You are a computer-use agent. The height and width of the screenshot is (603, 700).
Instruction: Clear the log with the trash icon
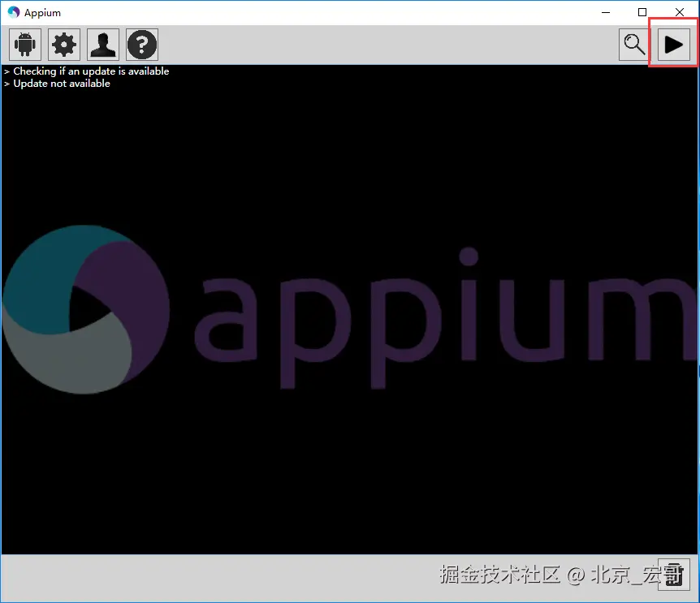click(x=674, y=574)
